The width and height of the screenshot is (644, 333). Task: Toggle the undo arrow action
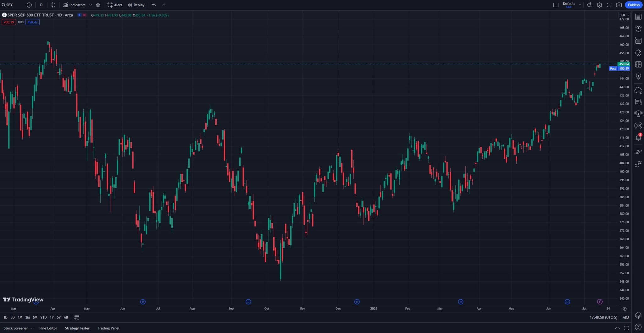(x=153, y=5)
